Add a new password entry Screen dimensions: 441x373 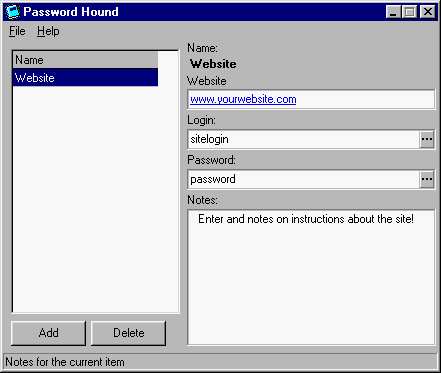point(48,333)
